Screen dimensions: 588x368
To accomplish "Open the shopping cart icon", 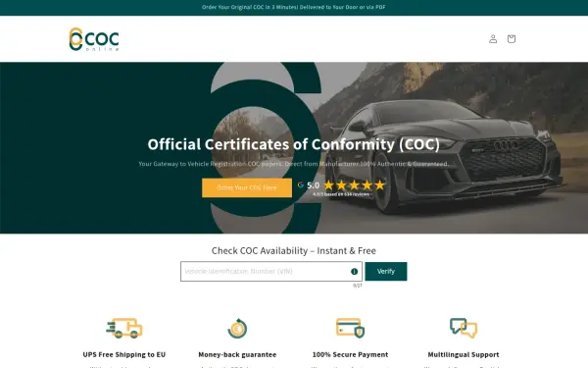I will [x=512, y=38].
